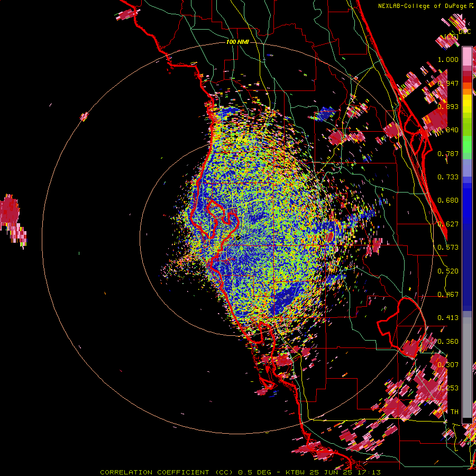Pick the bright green segment of the color bar
This screenshot has width=476, height=476.
(467, 144)
